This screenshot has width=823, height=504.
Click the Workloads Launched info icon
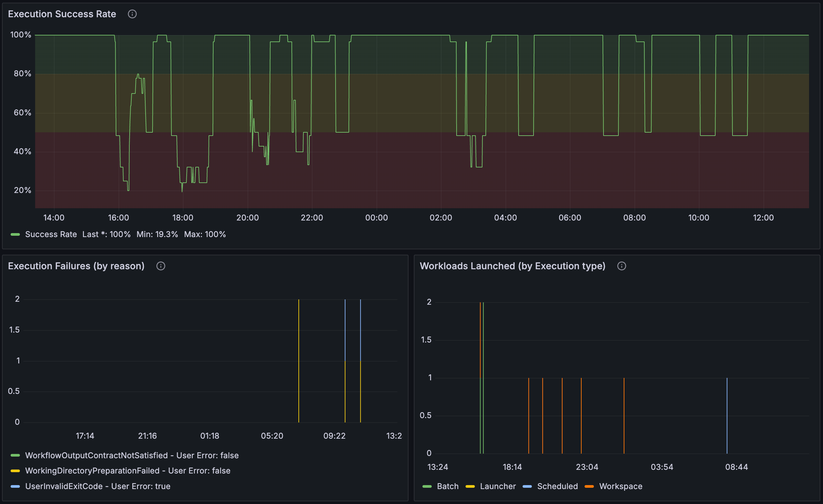point(622,266)
